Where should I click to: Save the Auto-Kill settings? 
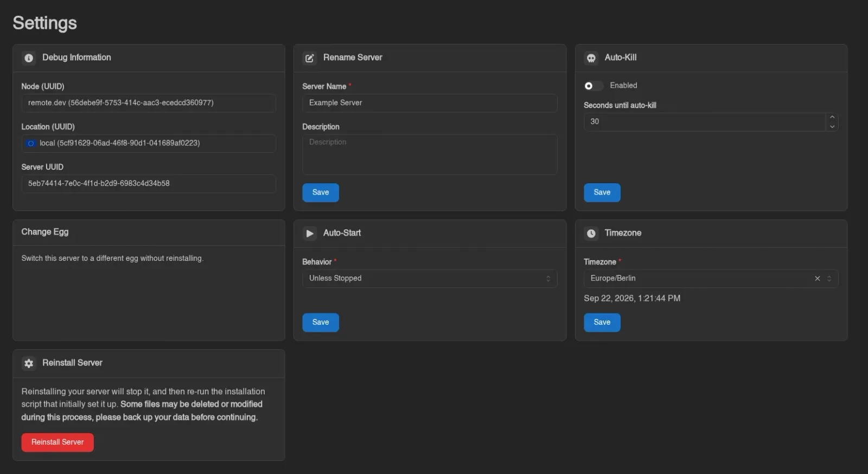(602, 193)
